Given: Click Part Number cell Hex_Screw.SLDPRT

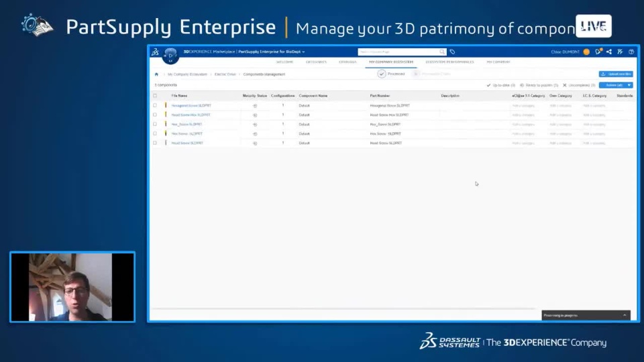Looking at the screenshot, I should 385,125.
